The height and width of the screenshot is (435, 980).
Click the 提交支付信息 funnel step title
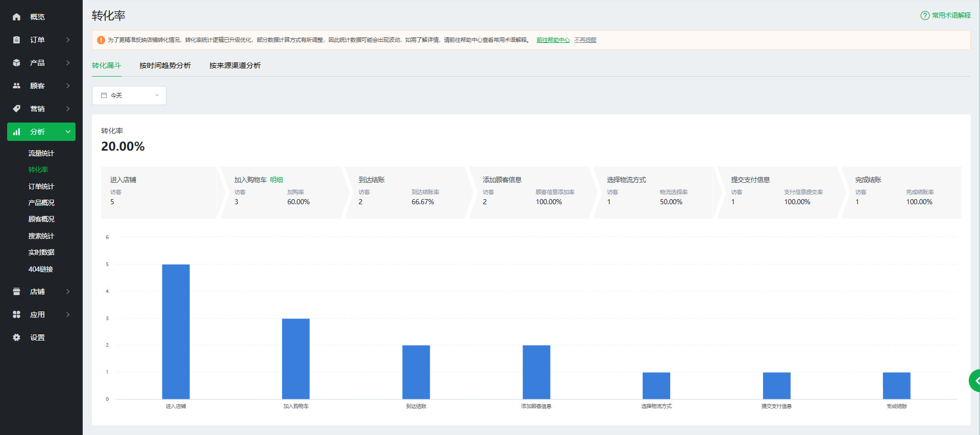tap(750, 180)
